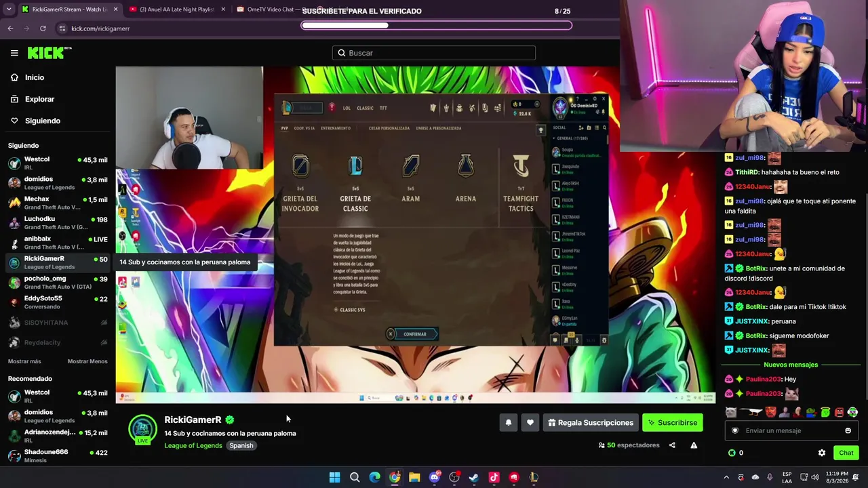Open the Windows Start menu
The width and height of the screenshot is (868, 488).
[x=334, y=477]
